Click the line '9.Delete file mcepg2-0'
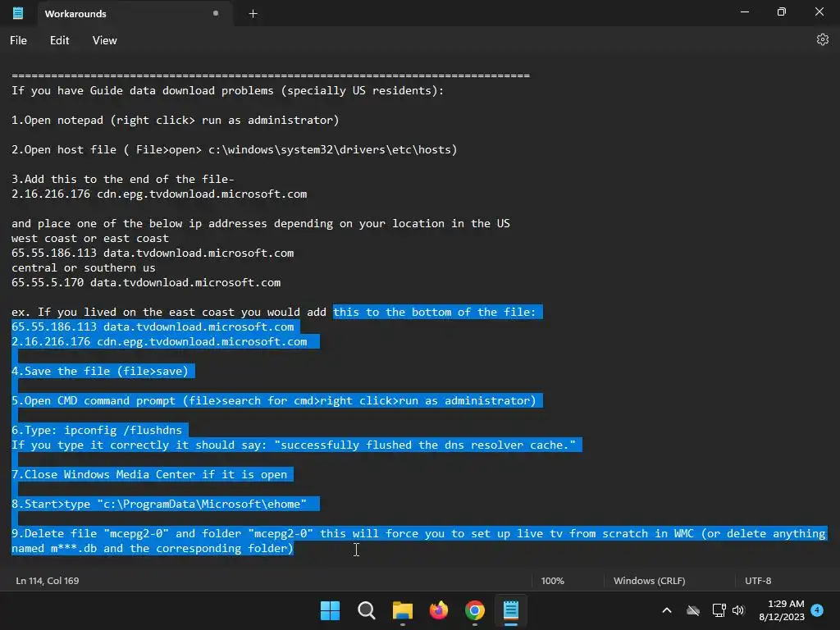Viewport: 840px width, 630px height. (x=418, y=533)
